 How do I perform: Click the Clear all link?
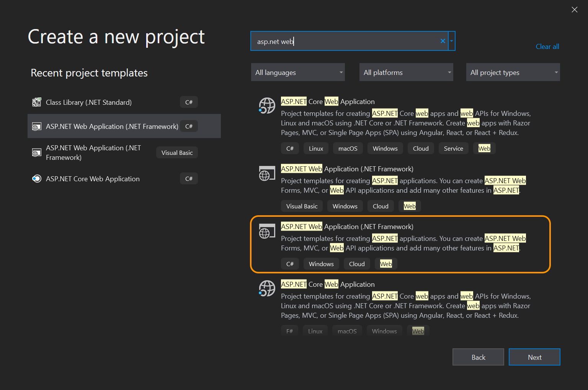click(x=547, y=47)
